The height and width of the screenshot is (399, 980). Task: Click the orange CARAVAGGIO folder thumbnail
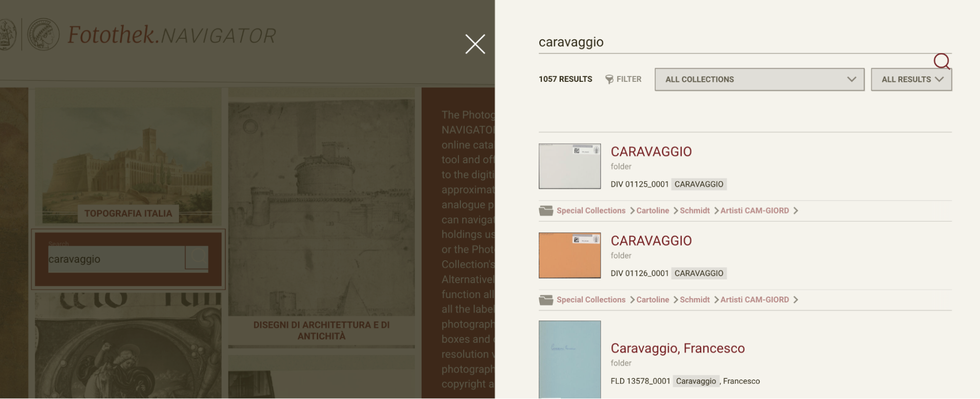tap(570, 255)
